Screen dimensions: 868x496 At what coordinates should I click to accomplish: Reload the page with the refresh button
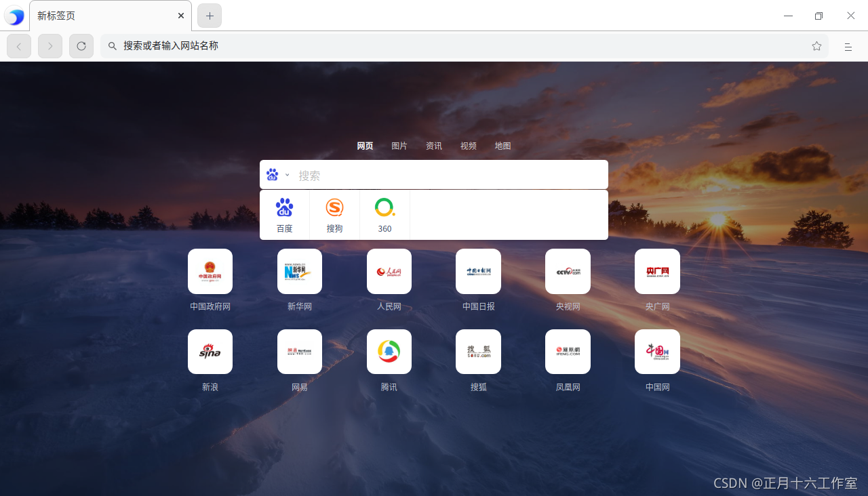coord(81,46)
